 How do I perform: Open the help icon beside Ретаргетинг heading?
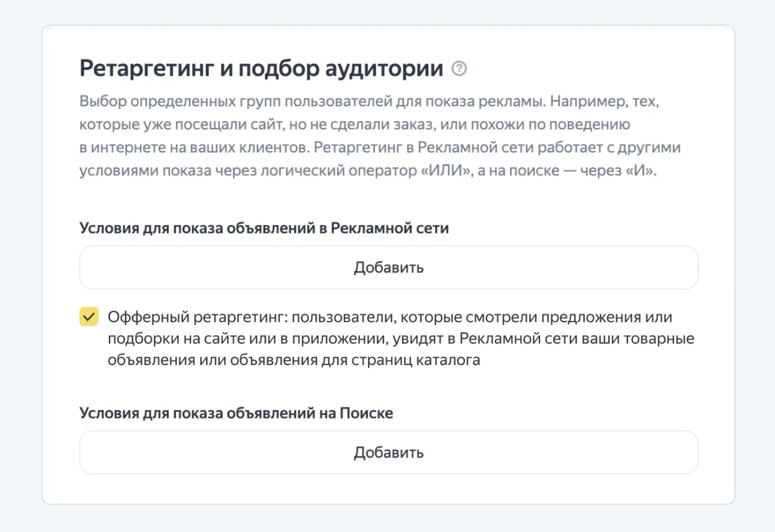[459, 69]
